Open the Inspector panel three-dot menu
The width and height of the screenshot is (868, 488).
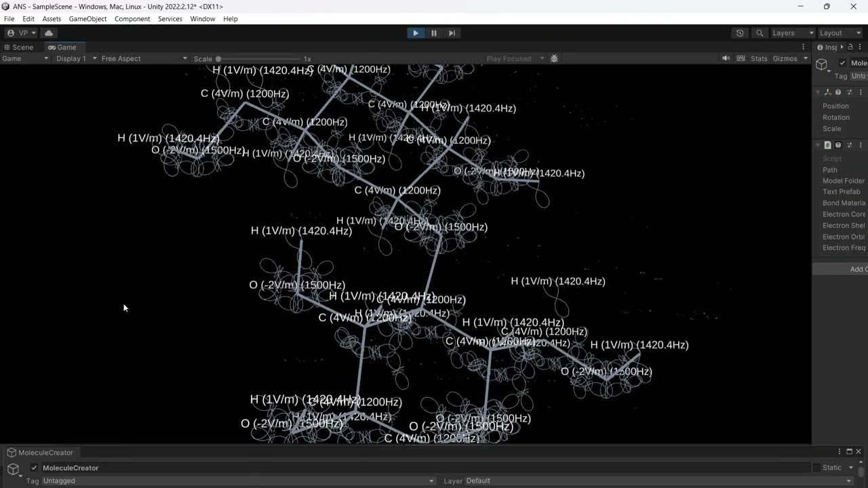(861, 47)
